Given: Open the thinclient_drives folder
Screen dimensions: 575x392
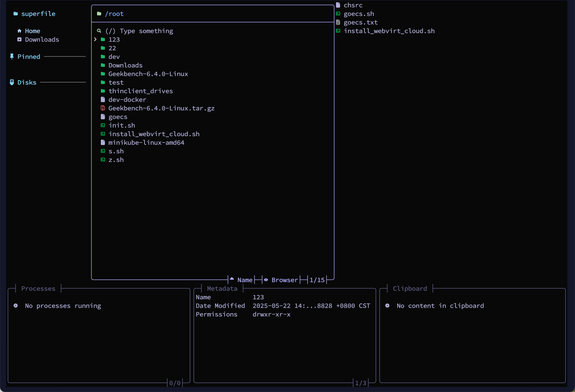Looking at the screenshot, I should [x=141, y=91].
